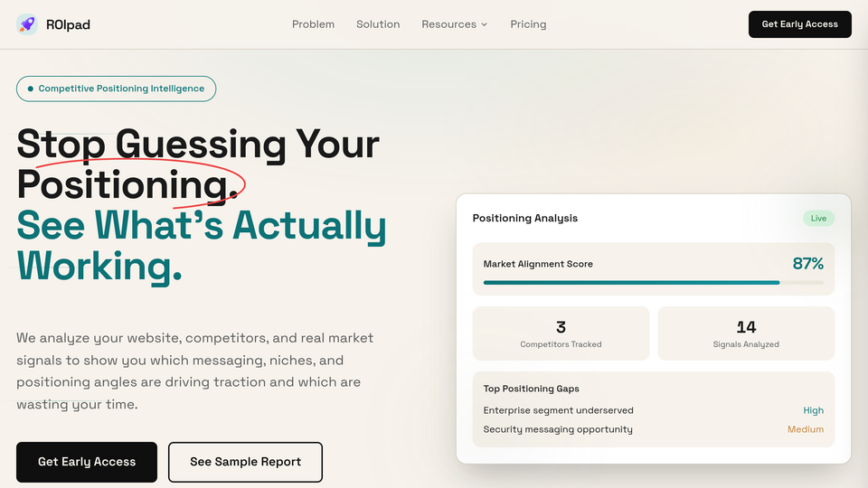Select the Competitors Tracked card
This screenshot has height=488, width=868.
point(561,333)
